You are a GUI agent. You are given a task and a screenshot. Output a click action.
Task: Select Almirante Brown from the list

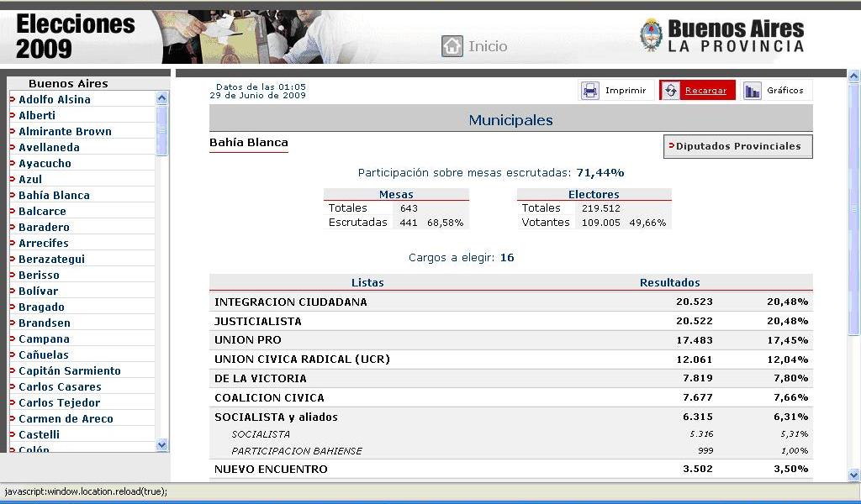pyautogui.click(x=65, y=131)
